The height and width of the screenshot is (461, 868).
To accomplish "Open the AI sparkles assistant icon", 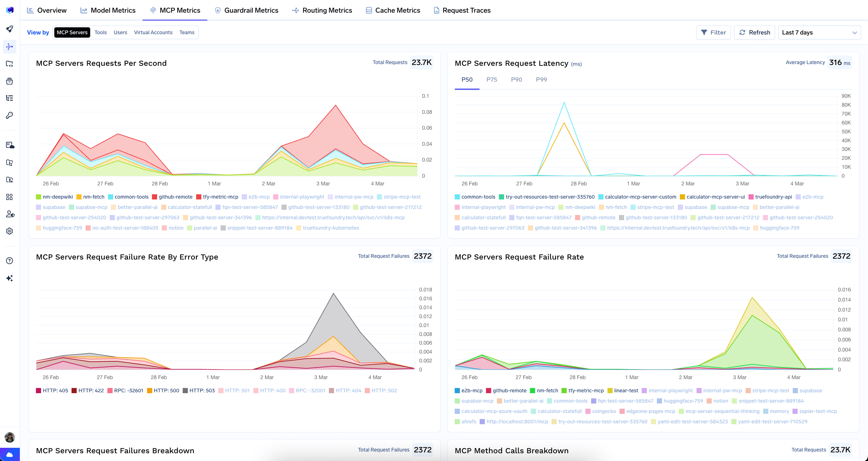I will point(9,278).
